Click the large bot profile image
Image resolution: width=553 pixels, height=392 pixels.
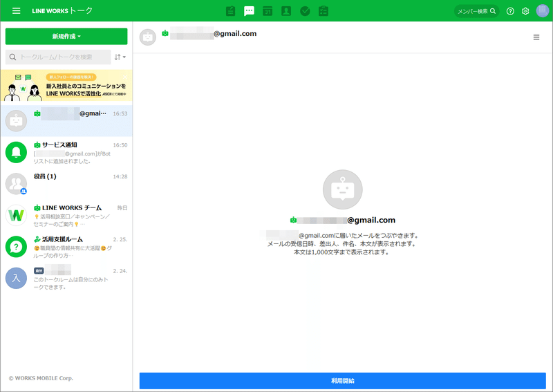(342, 189)
